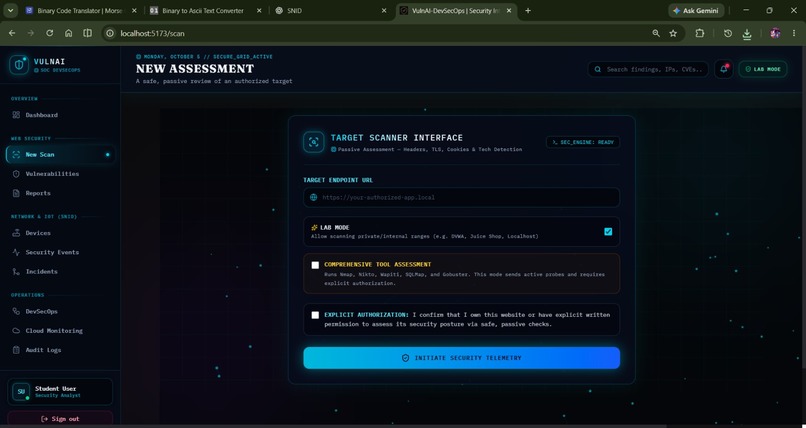
Task: Click the zoom magnifier icon in address bar
Action: [656, 33]
